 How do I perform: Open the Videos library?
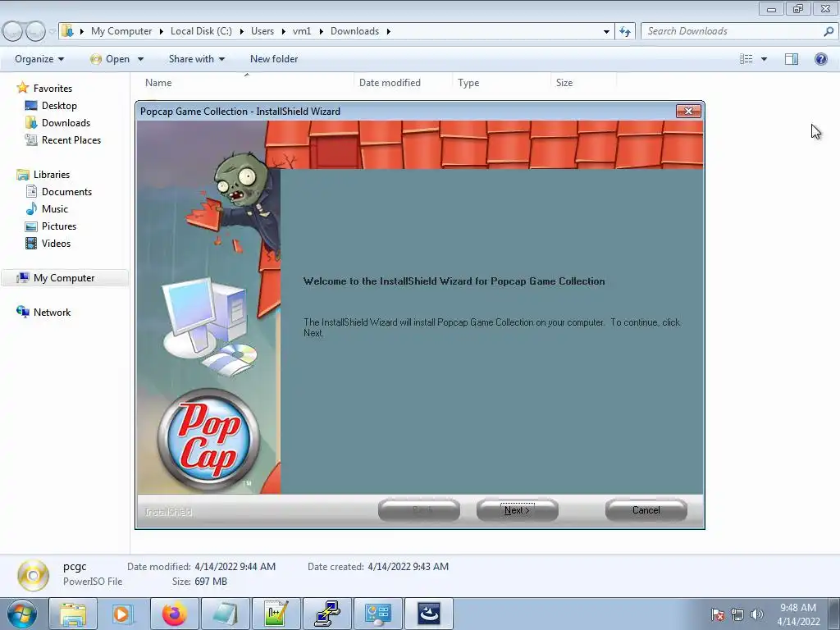[56, 243]
